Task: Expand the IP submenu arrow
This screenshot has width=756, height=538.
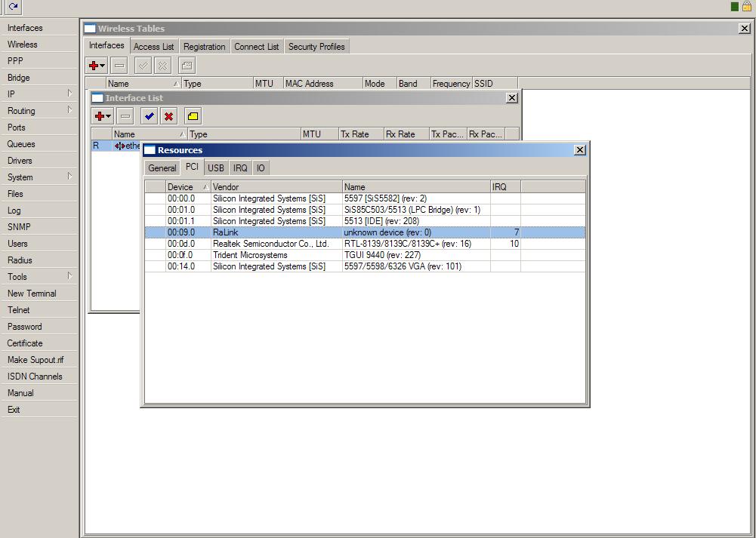Action: [x=69, y=93]
